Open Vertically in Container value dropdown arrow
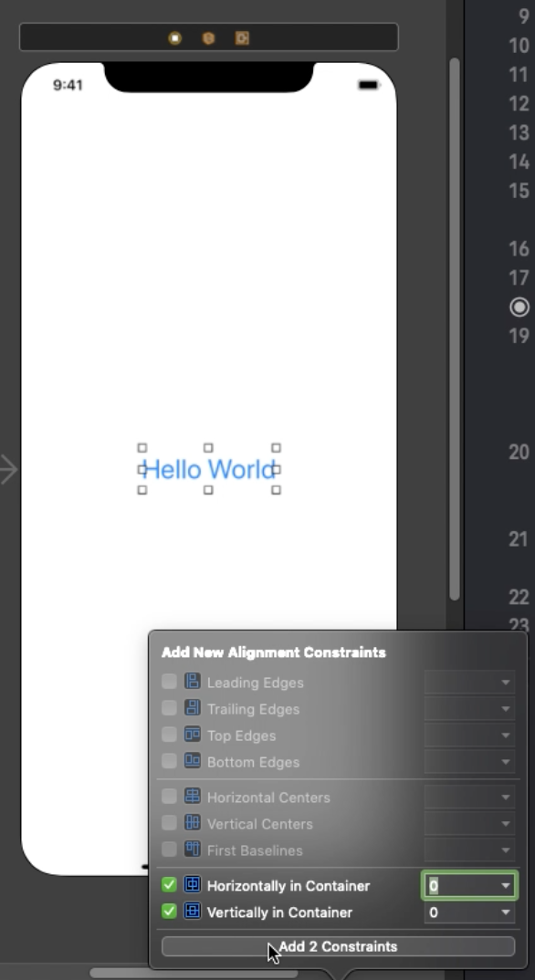 [x=506, y=912]
